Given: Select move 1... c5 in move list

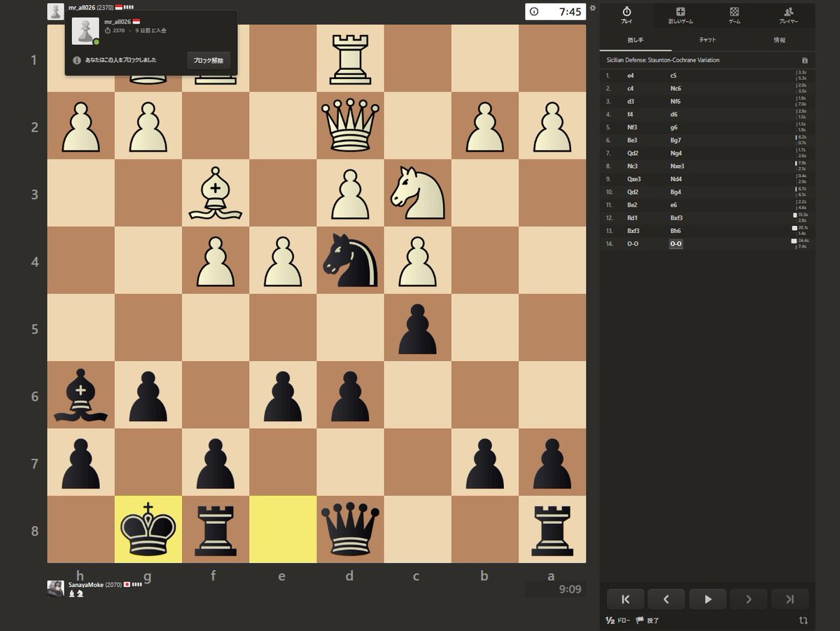Looking at the screenshot, I should click(x=673, y=76).
